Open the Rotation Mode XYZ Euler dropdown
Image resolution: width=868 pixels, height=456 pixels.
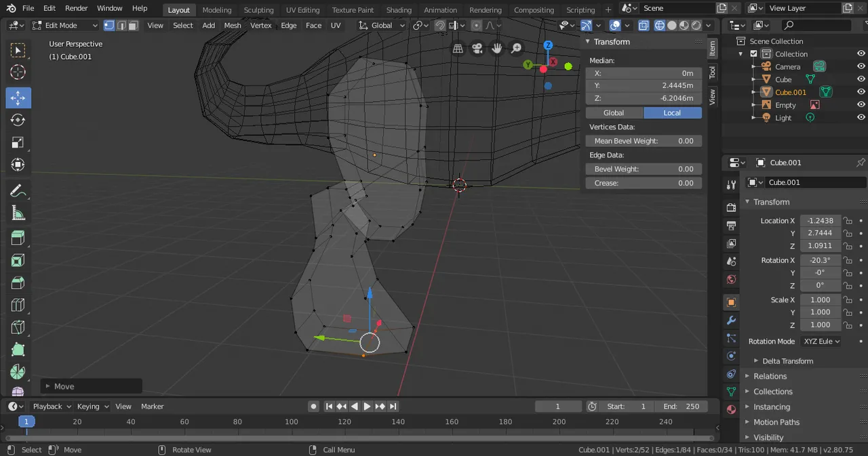pyautogui.click(x=821, y=341)
